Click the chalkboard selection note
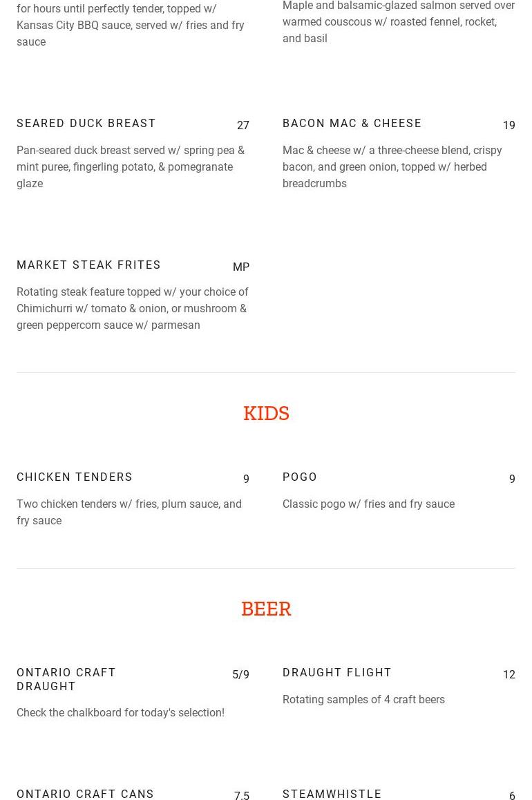 click(120, 713)
